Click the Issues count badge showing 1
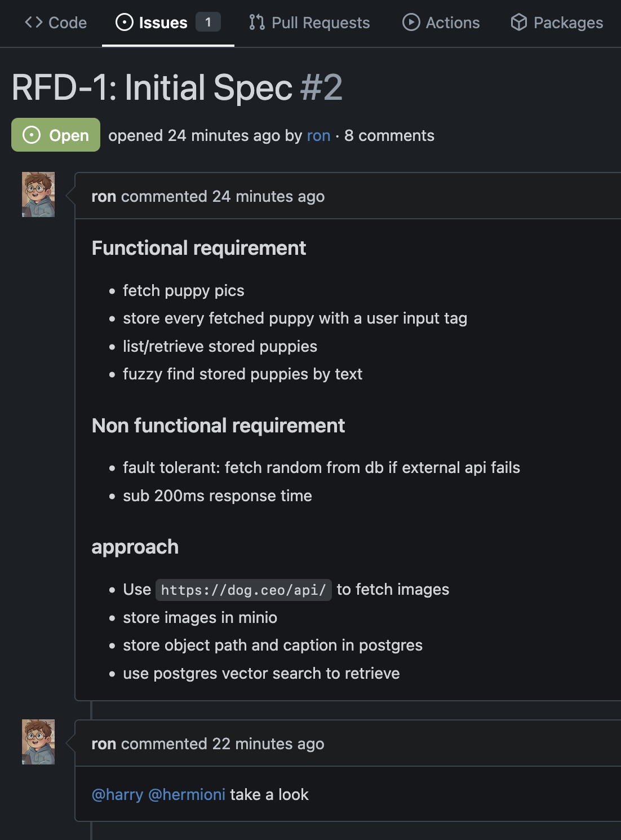The width and height of the screenshot is (621, 840). pyautogui.click(x=208, y=23)
